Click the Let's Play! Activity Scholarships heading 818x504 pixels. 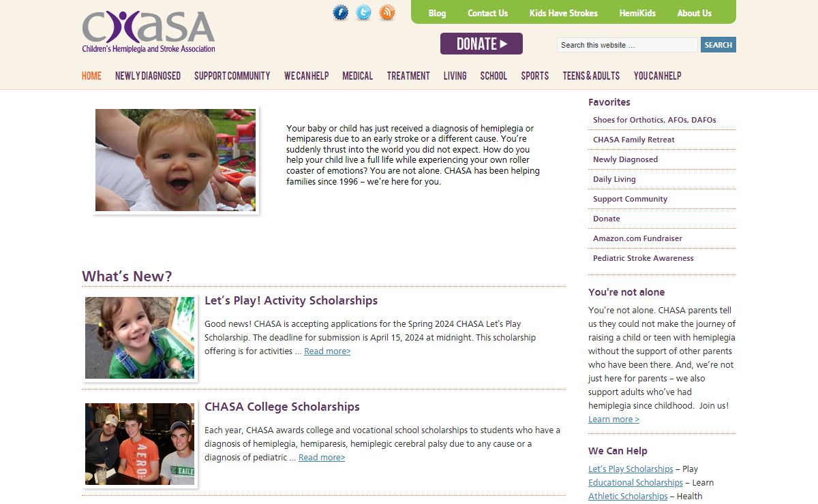[x=291, y=300]
